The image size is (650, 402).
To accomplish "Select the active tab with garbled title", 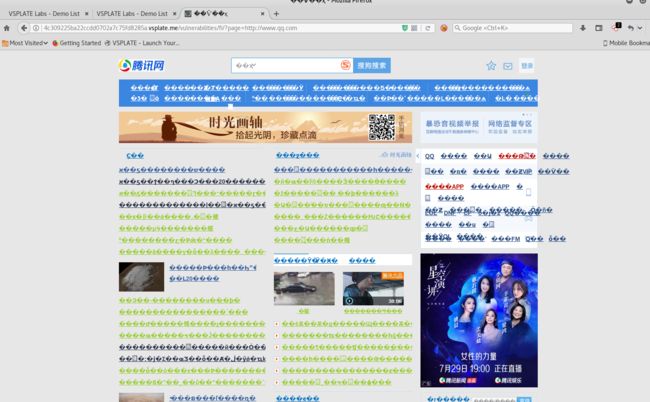I will (225, 14).
